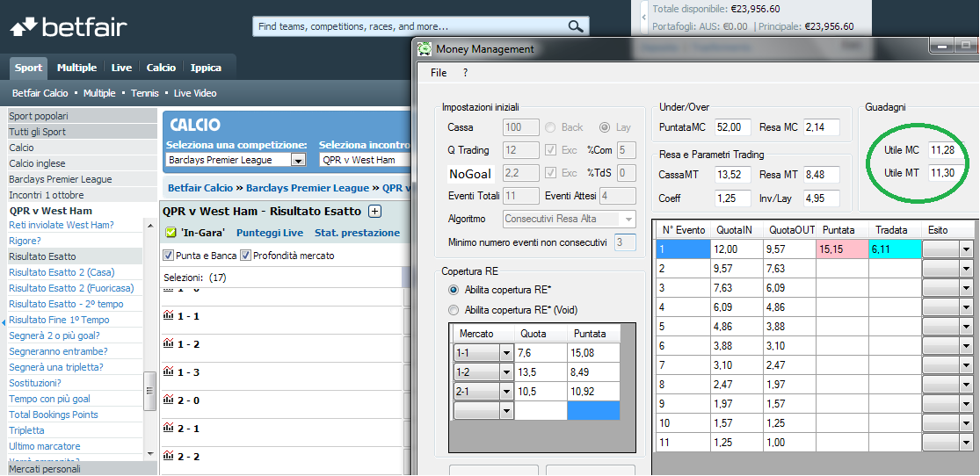Click the pink Puntata cell 15,15
This screenshot has width=980, height=476.
coord(843,249)
